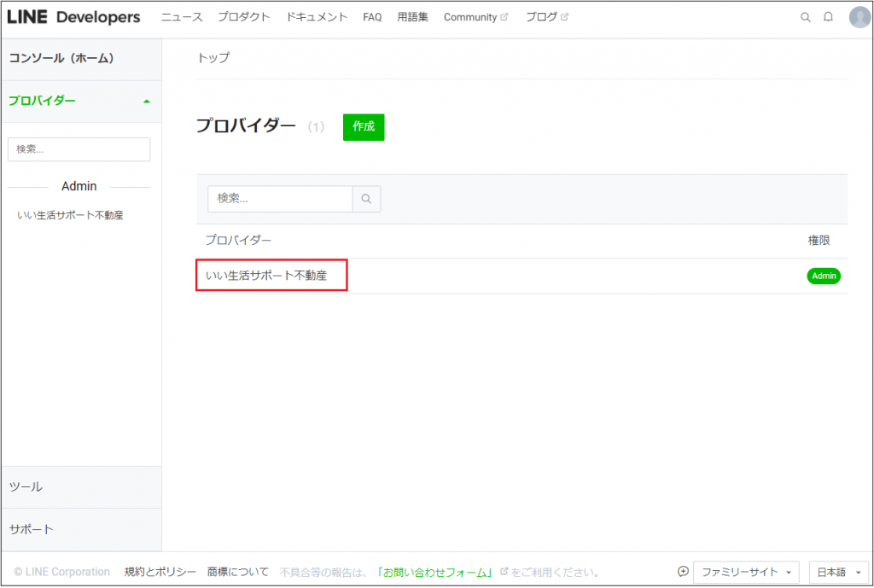Click the 作成 create button
Viewport: 874px width, 588px height.
[x=364, y=126]
